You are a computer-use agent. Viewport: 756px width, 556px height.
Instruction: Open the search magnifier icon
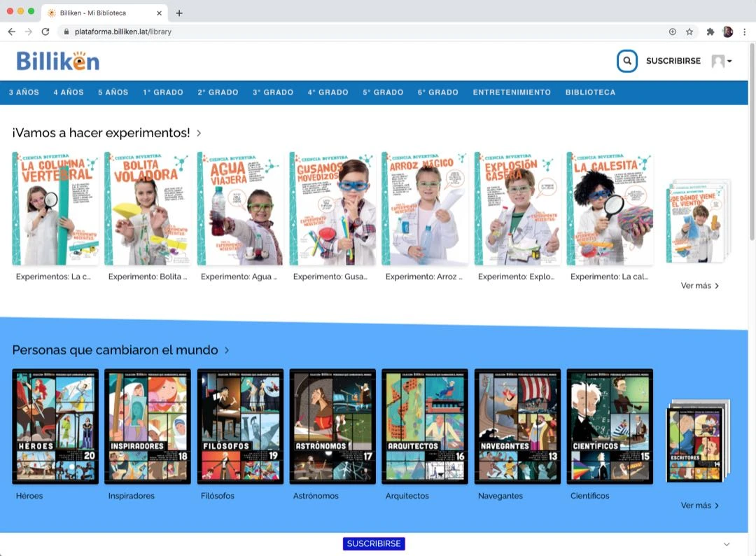pos(626,61)
